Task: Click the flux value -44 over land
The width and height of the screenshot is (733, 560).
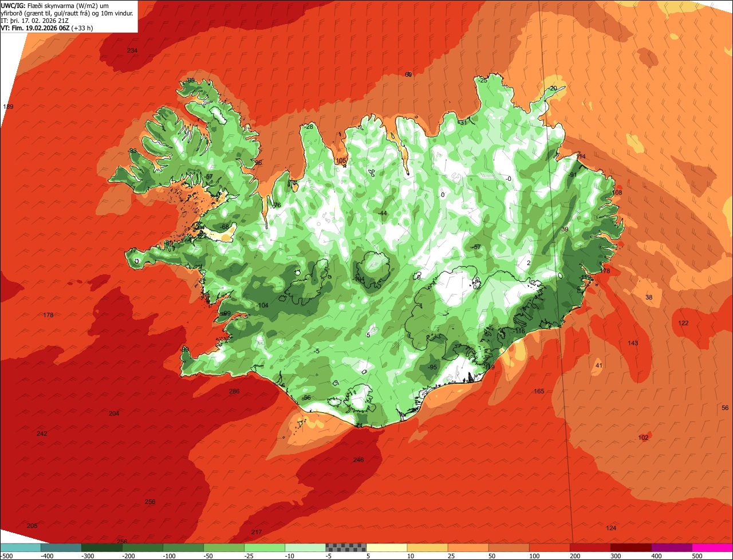Action: coord(383,213)
